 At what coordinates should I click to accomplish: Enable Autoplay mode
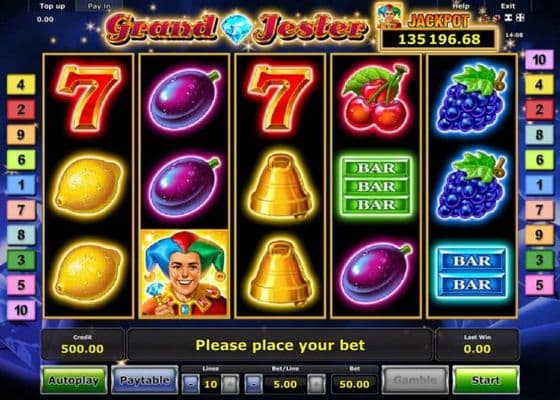coord(74,380)
